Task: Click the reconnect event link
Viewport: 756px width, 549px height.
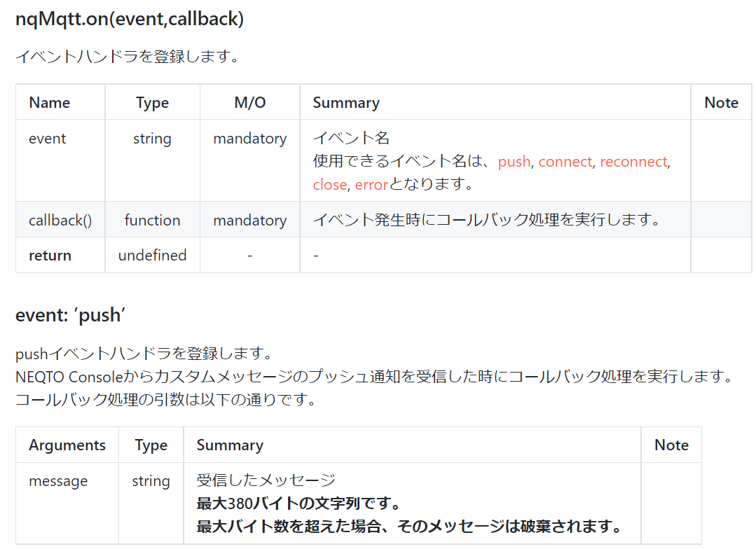Action: [633, 161]
